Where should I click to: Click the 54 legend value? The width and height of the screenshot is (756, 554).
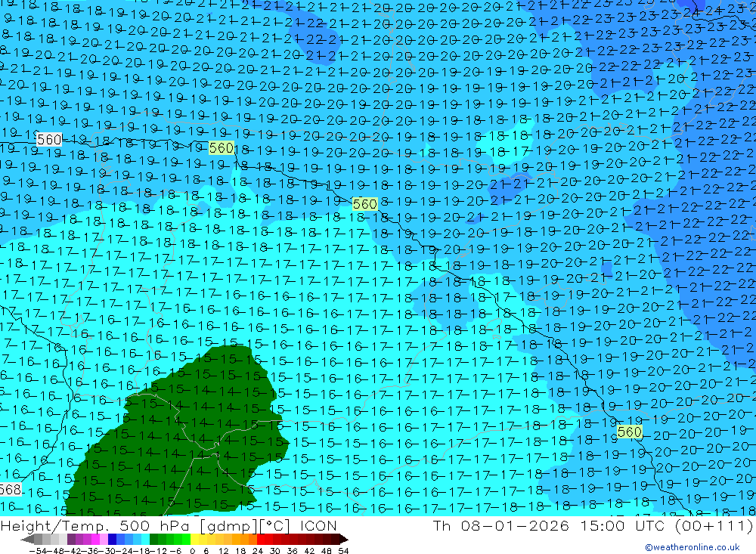coord(343,551)
